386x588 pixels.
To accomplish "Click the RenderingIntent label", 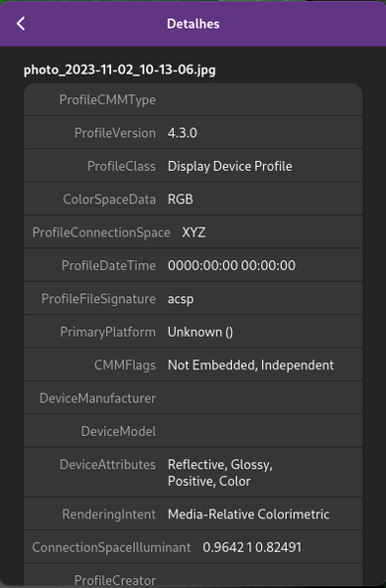I will pos(109,514).
